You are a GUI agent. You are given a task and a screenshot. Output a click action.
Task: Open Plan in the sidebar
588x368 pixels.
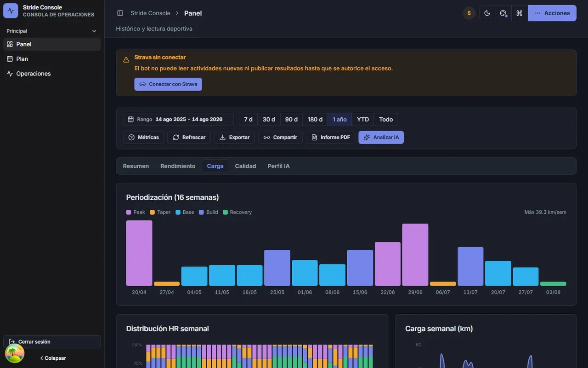[x=52, y=59]
